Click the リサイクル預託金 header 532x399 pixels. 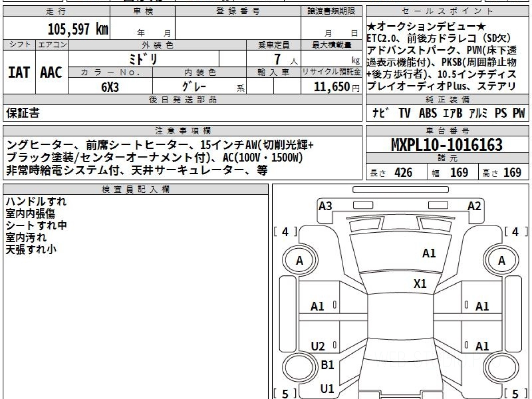[x=331, y=72]
